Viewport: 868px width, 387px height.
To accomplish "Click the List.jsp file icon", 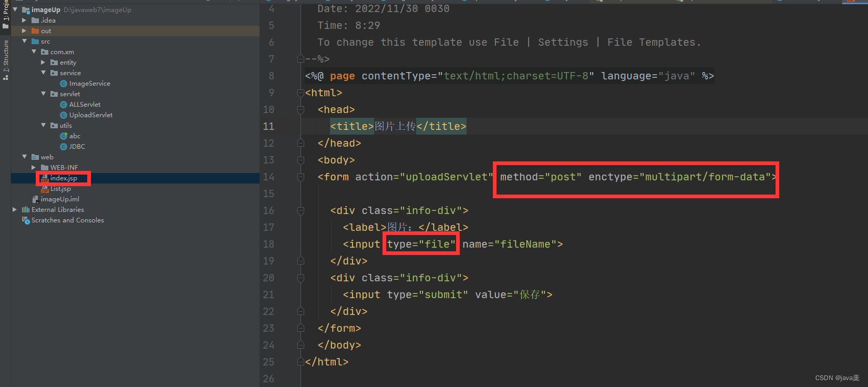I will [45, 189].
